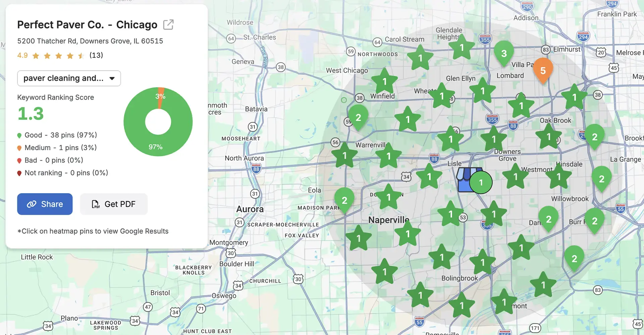Click the green Good legend marker
Image resolution: width=644 pixels, height=335 pixels.
(19, 135)
